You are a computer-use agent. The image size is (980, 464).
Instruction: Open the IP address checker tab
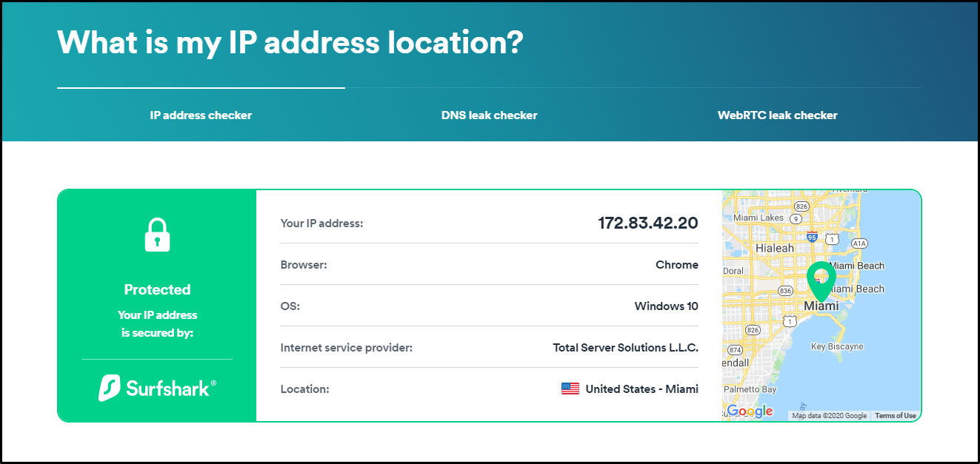[201, 115]
